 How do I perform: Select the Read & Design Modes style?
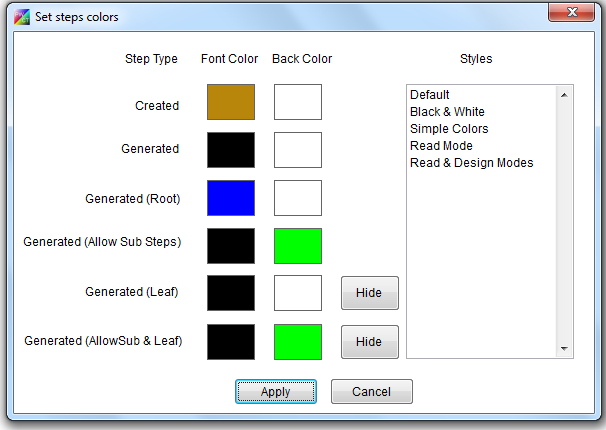coord(471,163)
